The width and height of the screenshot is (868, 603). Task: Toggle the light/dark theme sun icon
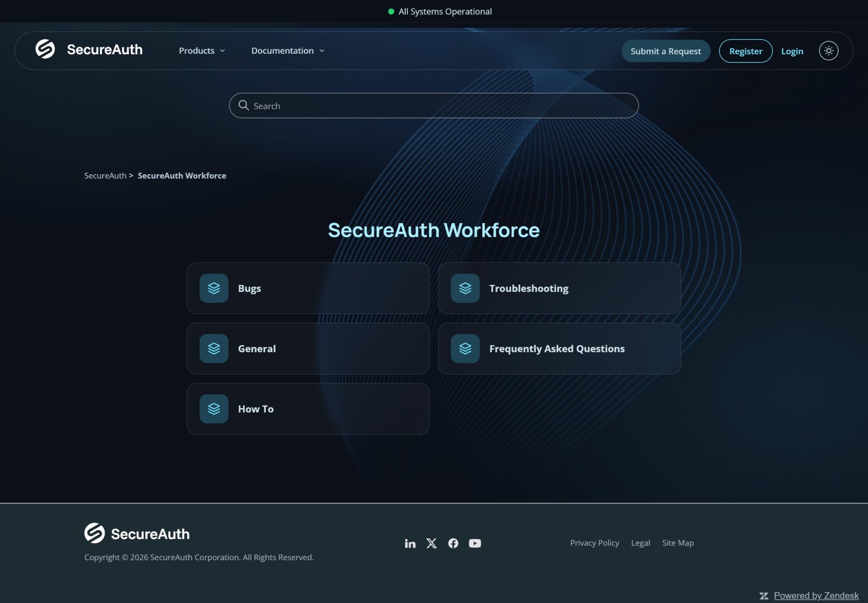pyautogui.click(x=828, y=50)
